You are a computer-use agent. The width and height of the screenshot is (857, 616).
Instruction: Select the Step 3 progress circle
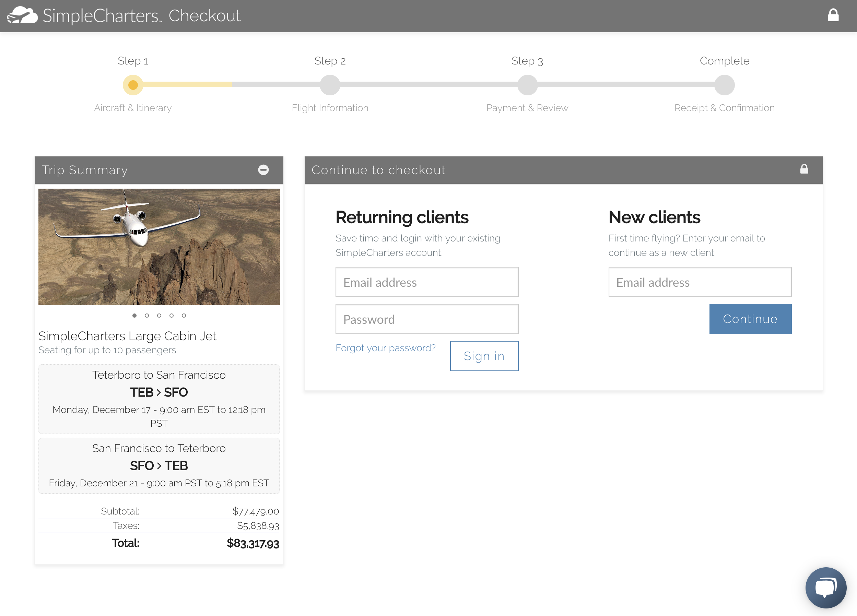point(527,85)
